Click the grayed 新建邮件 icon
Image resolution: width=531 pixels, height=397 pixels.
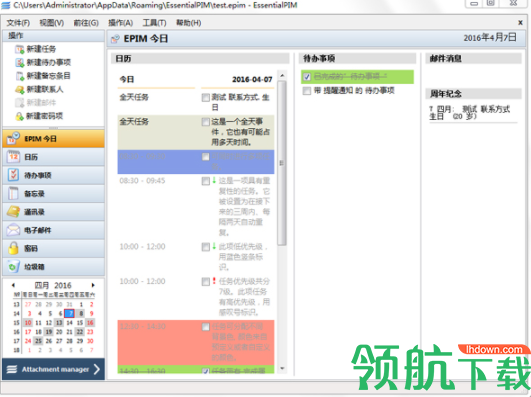20,103
